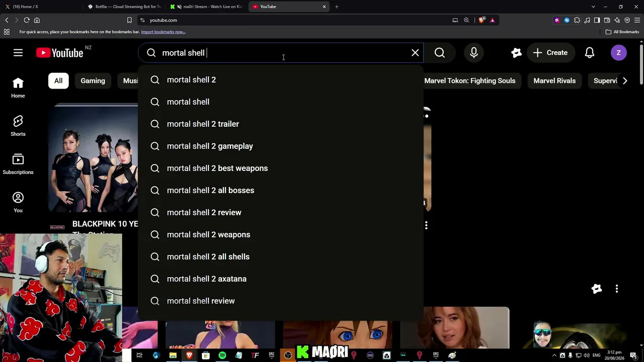The height and width of the screenshot is (362, 644).
Task: Open the account avatar menu
Action: (619, 53)
